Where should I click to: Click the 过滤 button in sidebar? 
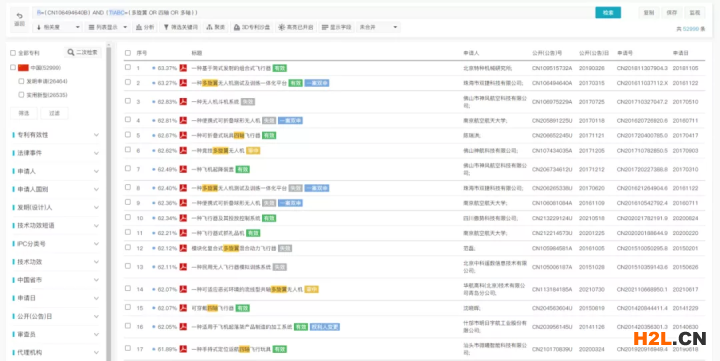point(54,113)
